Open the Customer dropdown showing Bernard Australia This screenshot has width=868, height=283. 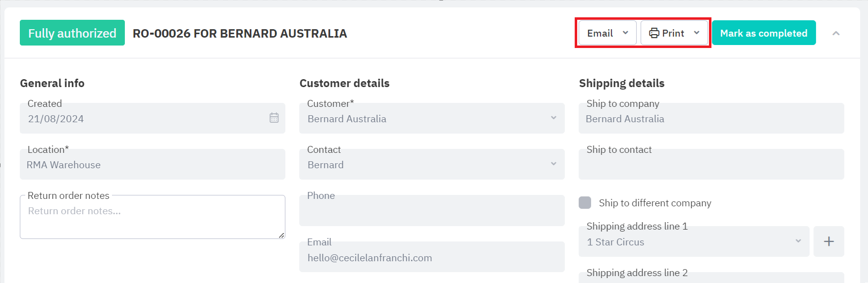[431, 119]
